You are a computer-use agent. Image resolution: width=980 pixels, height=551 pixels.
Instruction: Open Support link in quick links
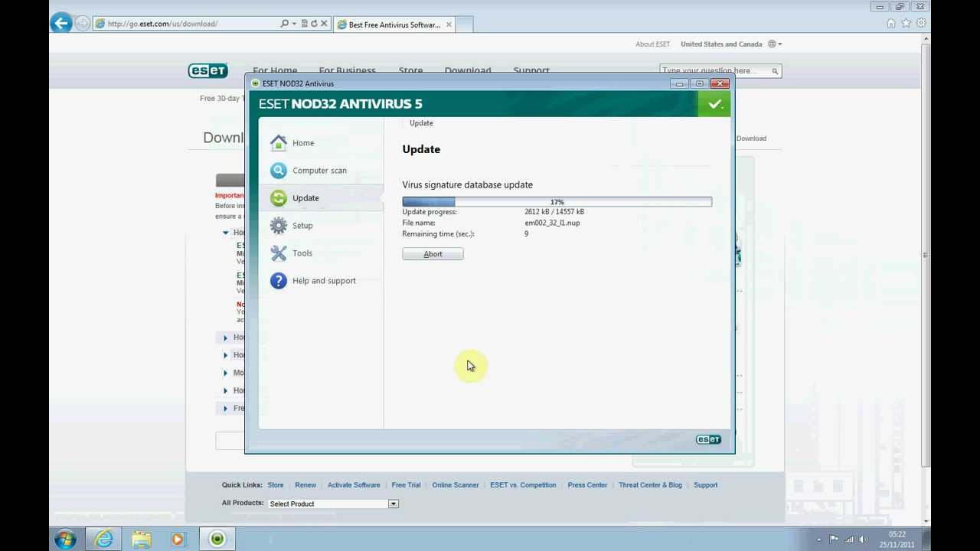706,485
